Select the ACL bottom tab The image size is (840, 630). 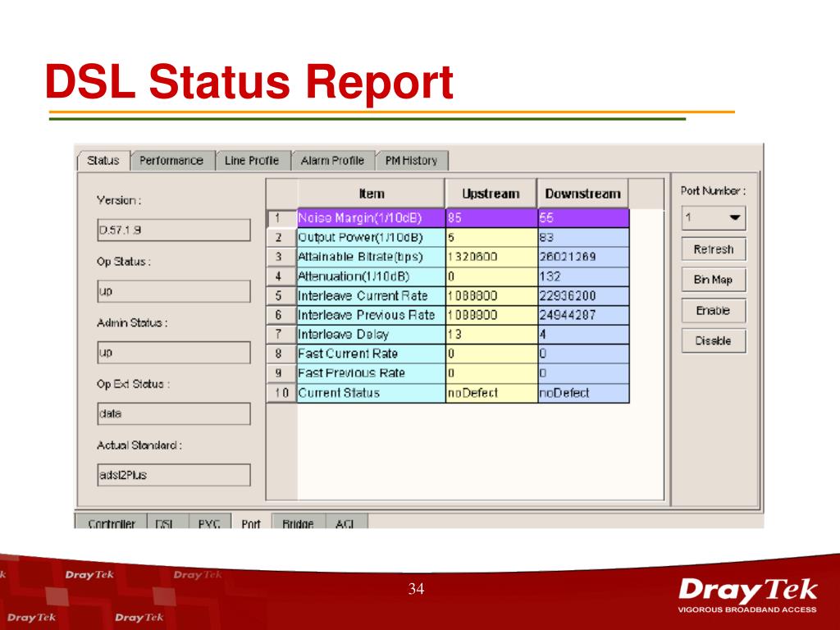point(346,522)
